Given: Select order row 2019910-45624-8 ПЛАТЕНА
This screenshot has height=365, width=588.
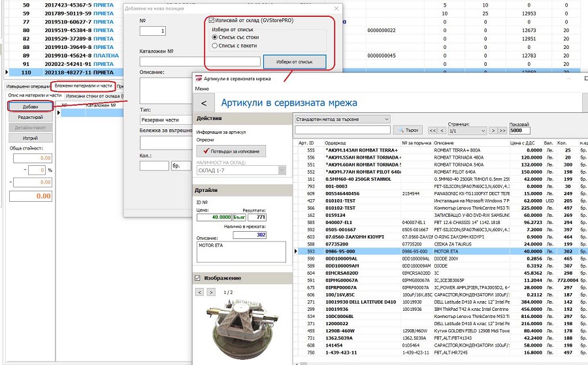Looking at the screenshot, I should pyautogui.click(x=65, y=56).
